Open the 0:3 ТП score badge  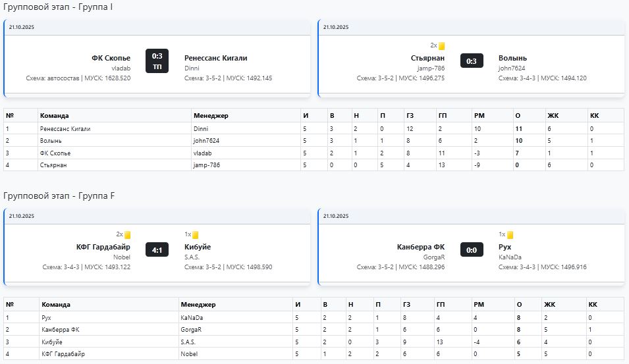pyautogui.click(x=157, y=61)
